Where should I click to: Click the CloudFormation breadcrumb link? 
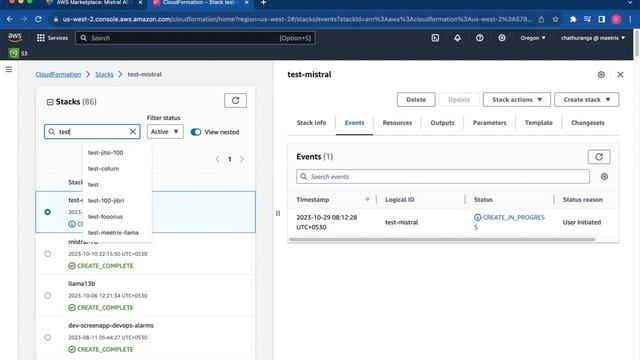[x=58, y=74]
